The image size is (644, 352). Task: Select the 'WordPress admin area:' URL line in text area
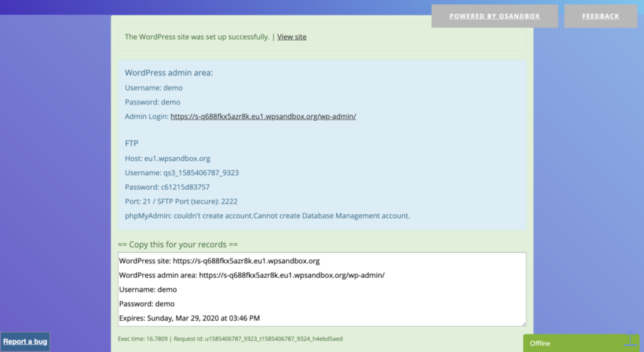tap(252, 275)
